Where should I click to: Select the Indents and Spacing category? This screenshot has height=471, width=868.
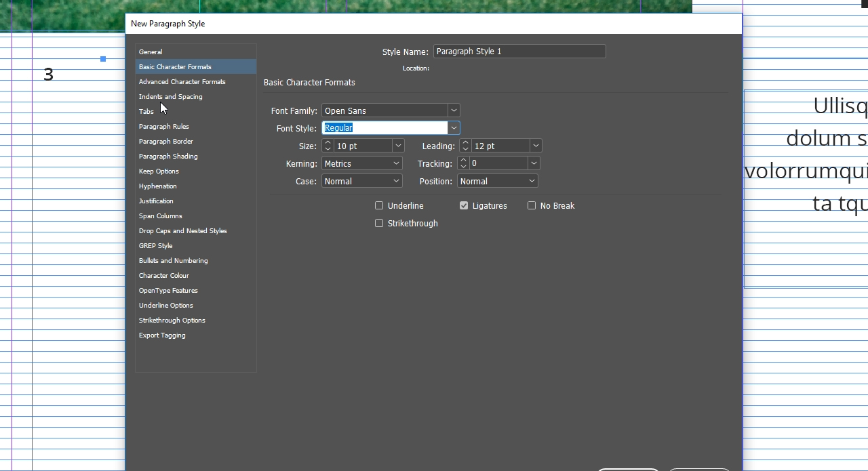(170, 96)
